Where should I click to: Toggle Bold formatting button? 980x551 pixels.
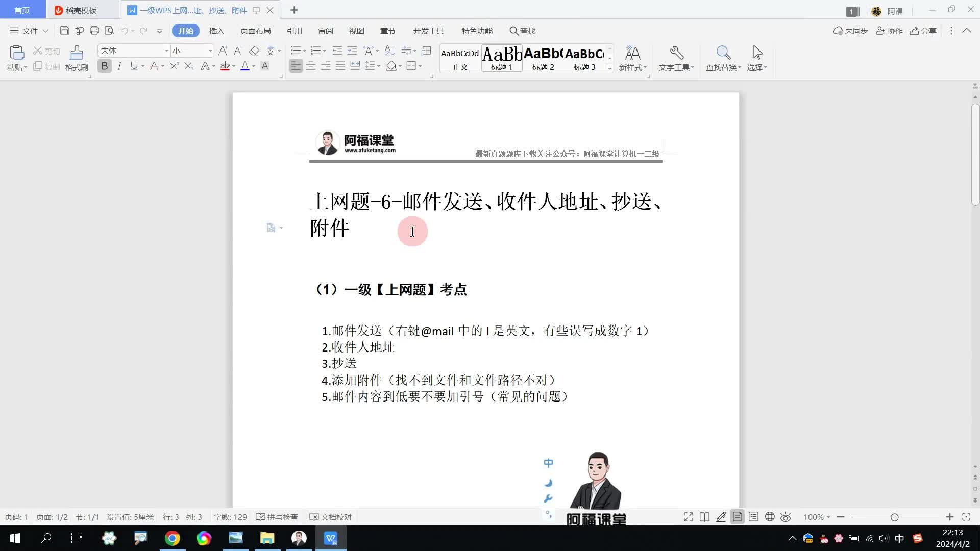[x=105, y=66]
